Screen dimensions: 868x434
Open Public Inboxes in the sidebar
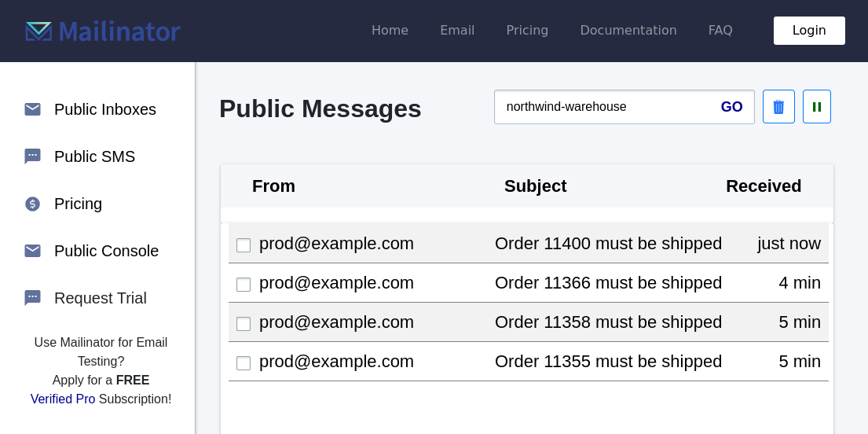pyautogui.click(x=105, y=110)
